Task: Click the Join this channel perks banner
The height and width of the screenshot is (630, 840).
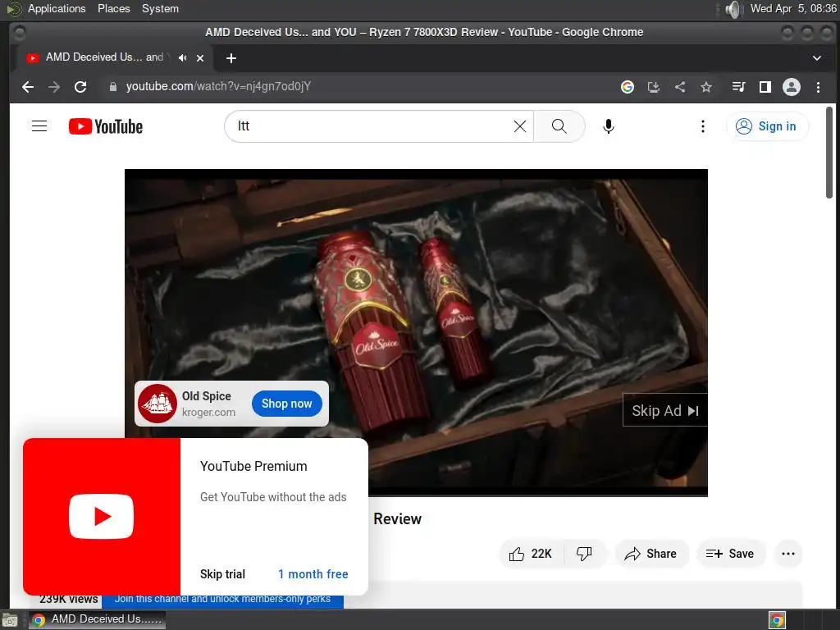Action: click(x=222, y=599)
